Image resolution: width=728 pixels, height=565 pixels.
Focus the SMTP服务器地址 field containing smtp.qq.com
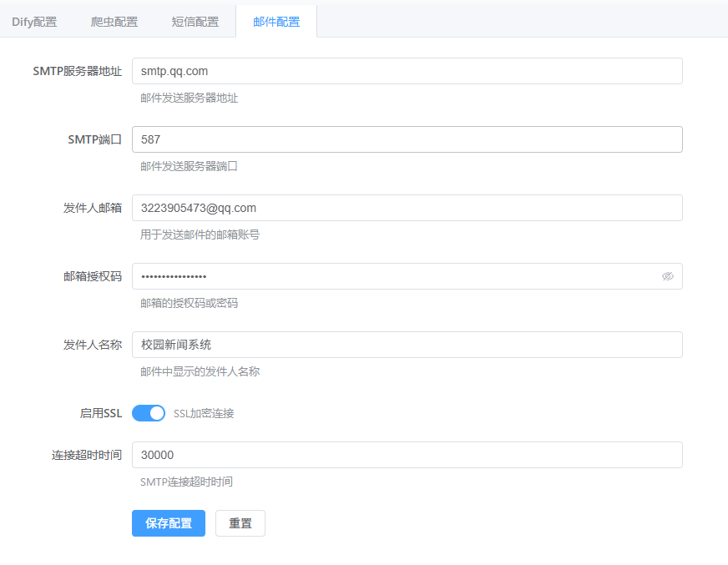407,71
